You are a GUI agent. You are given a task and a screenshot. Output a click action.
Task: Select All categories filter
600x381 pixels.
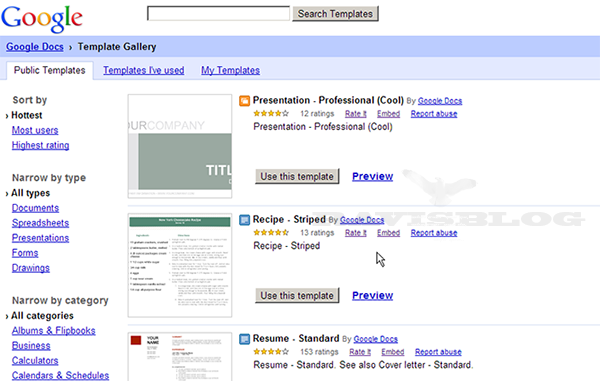(42, 316)
